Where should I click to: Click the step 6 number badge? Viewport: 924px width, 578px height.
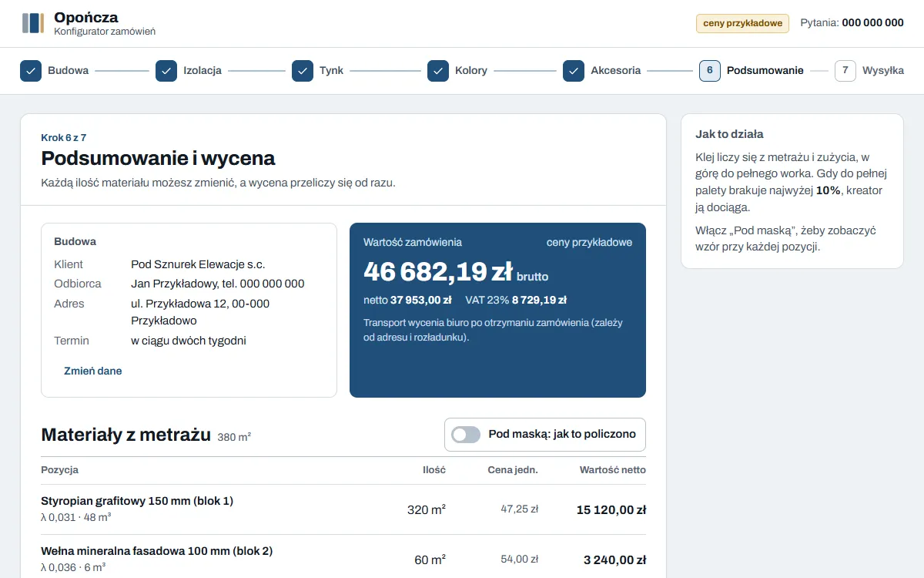pyautogui.click(x=710, y=71)
